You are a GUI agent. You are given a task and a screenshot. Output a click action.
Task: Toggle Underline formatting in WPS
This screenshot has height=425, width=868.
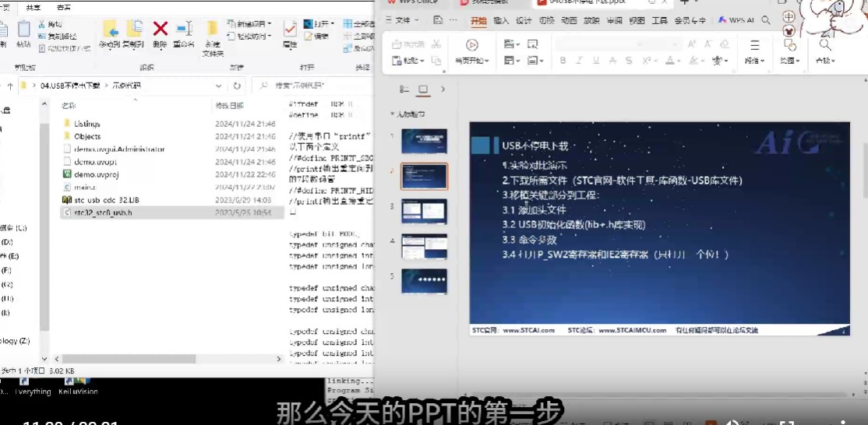tap(595, 61)
